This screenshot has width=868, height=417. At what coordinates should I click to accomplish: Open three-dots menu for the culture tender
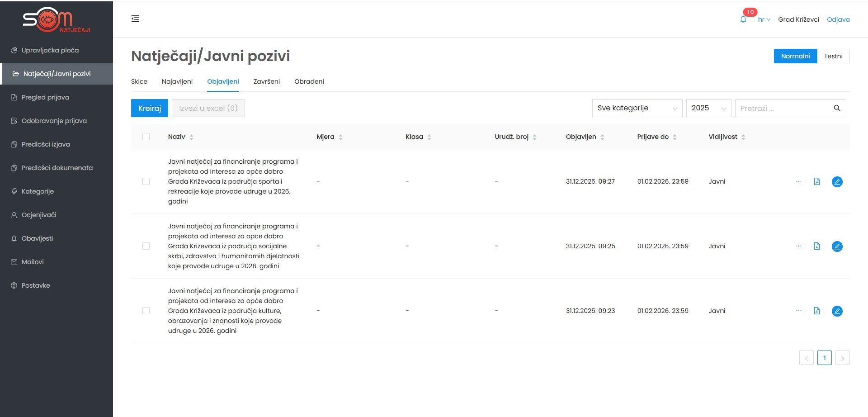pos(798,311)
